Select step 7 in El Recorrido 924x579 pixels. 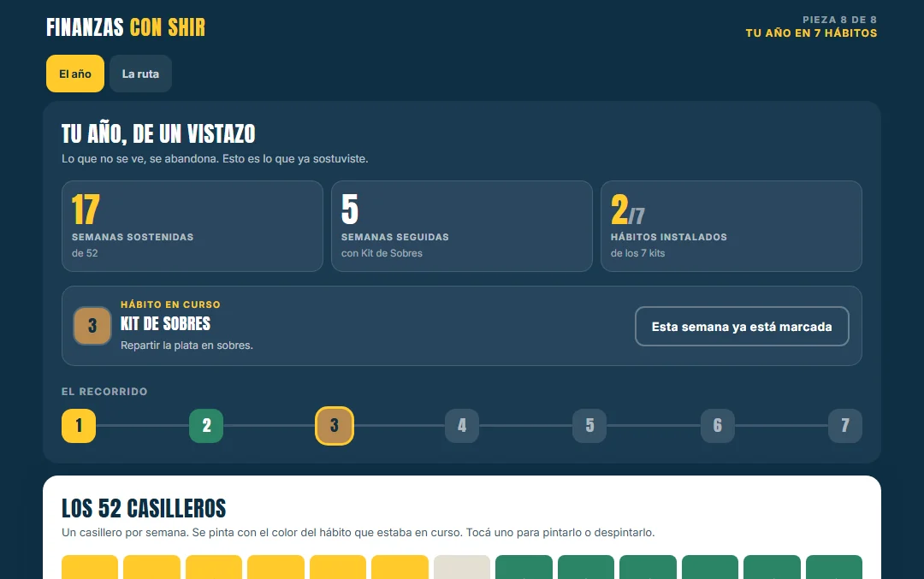(845, 425)
